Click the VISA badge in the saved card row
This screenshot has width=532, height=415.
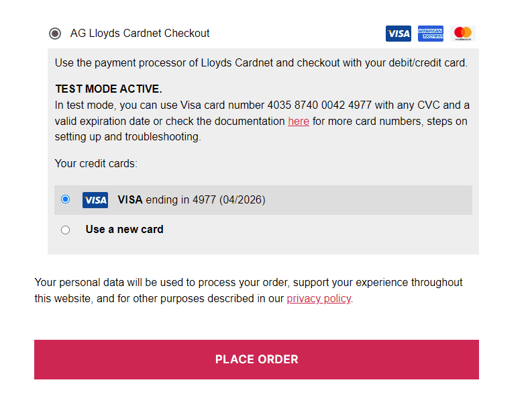95,200
